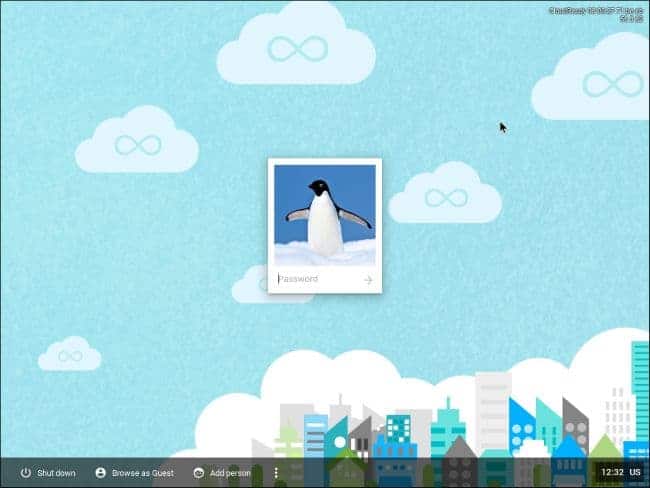Click the CloudReady version text at top right
650x488 pixels.
(x=596, y=13)
